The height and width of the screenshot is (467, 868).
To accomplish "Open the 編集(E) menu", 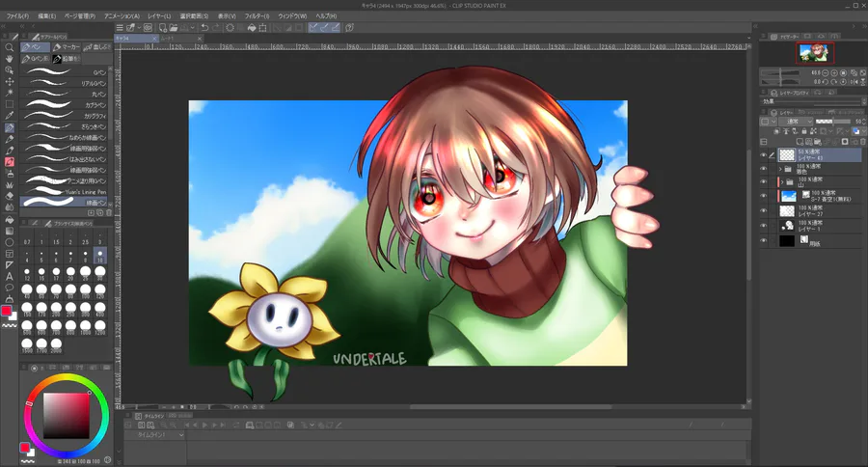I will click(x=47, y=16).
